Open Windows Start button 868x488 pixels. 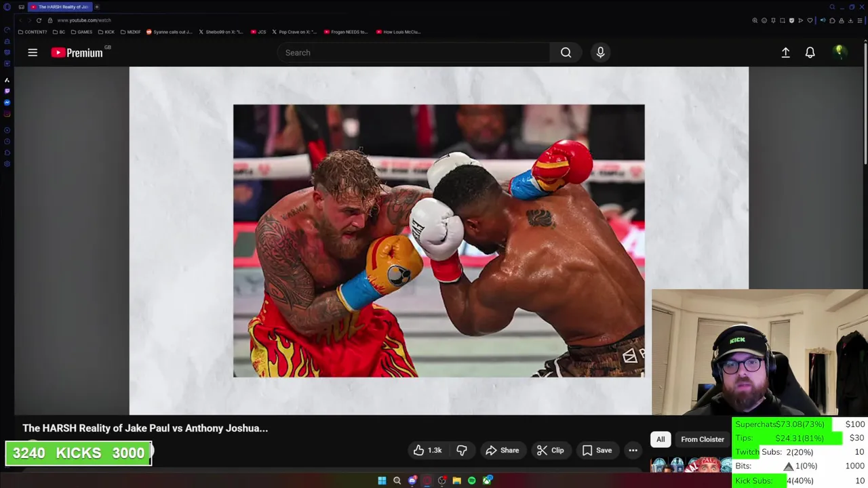click(382, 481)
